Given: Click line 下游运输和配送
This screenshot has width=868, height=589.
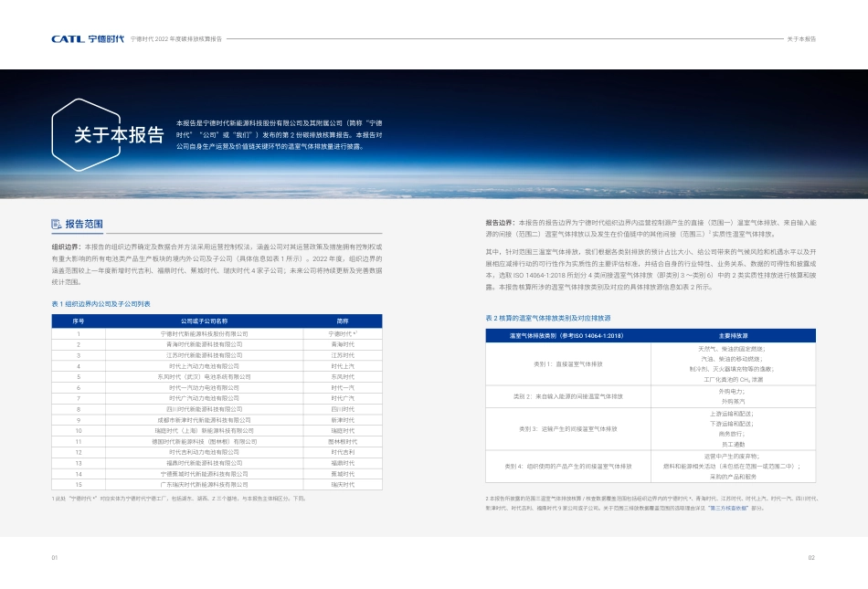Looking at the screenshot, I should coord(732,425).
